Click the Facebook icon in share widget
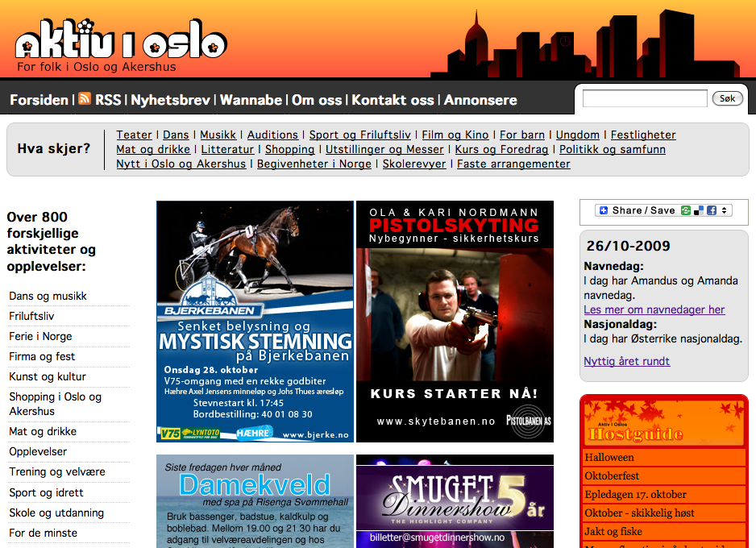The height and width of the screenshot is (548, 756). pos(712,210)
